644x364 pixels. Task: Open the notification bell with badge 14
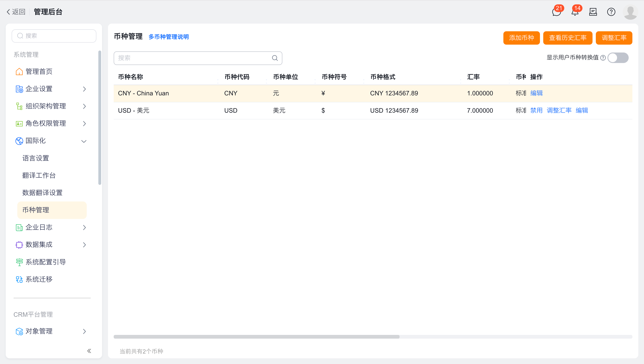575,12
